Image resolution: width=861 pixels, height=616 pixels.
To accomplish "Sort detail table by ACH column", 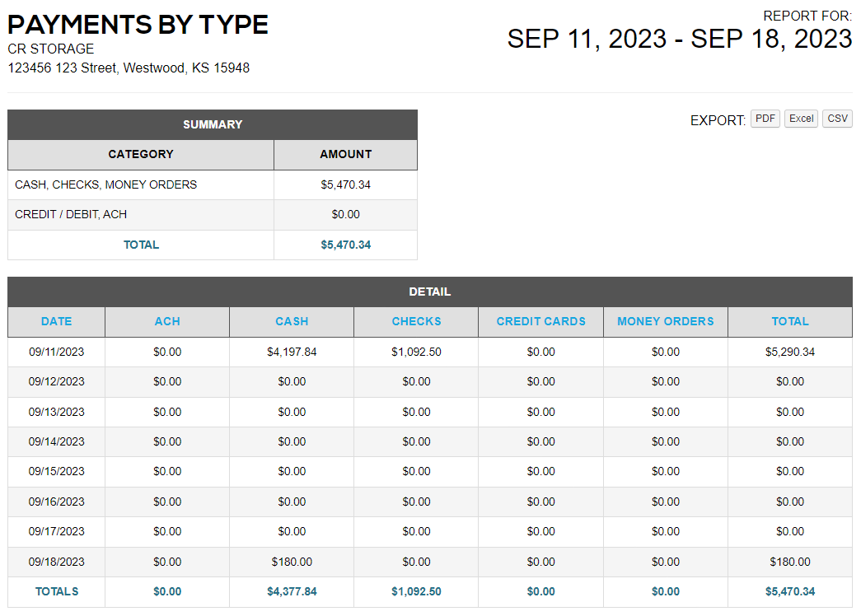I will (167, 322).
